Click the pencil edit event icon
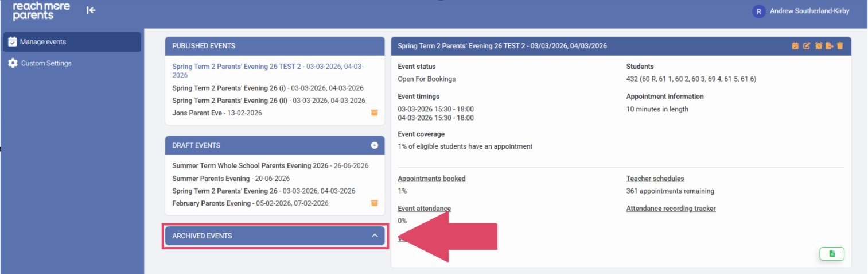The height and width of the screenshot is (274, 868). point(807,46)
